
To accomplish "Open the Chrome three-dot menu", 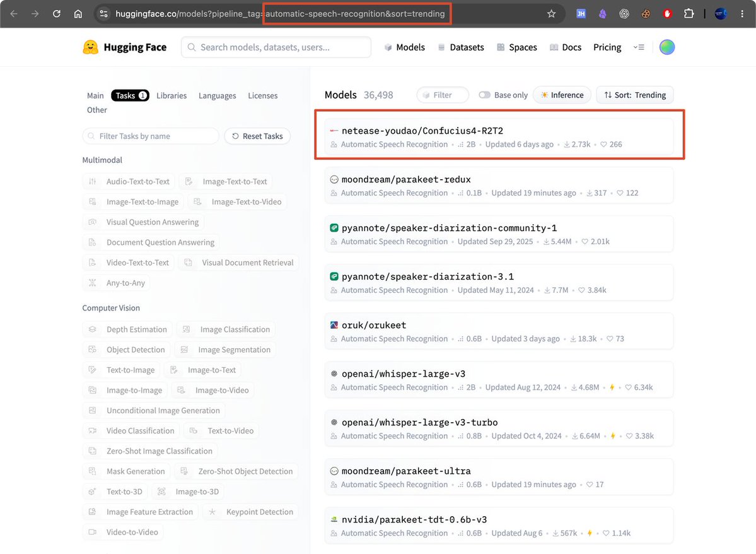I will 742,13.
